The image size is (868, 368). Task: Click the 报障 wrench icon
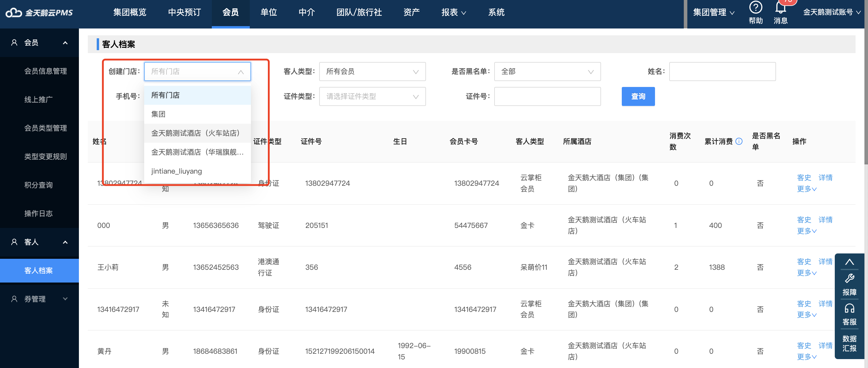[849, 278]
